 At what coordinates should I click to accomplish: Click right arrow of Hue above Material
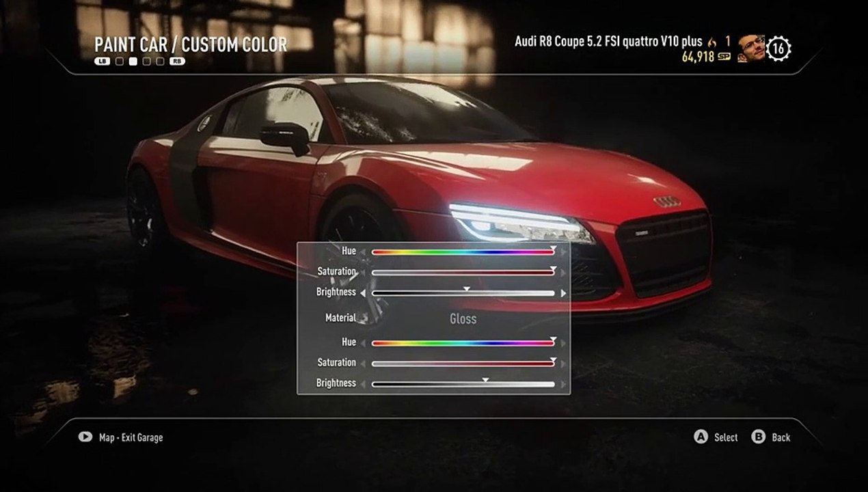(563, 252)
